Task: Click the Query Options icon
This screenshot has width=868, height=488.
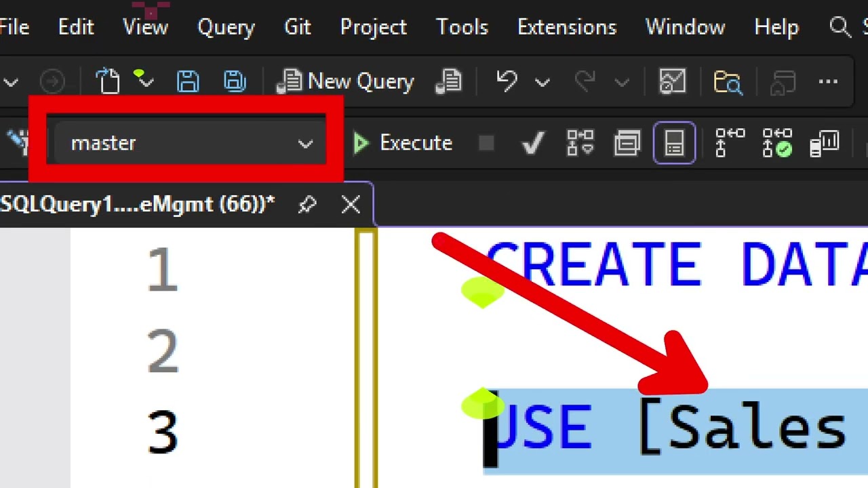Action: tap(627, 143)
